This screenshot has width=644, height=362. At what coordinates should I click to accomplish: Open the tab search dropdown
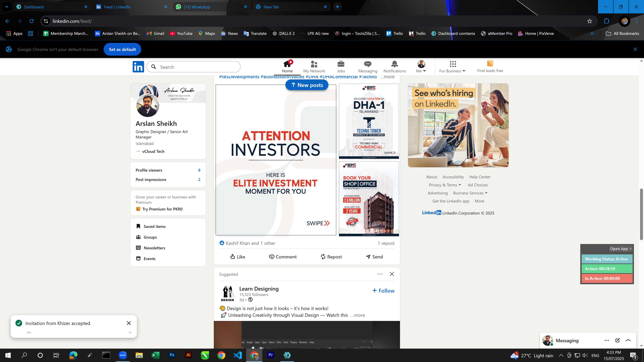[7, 7]
